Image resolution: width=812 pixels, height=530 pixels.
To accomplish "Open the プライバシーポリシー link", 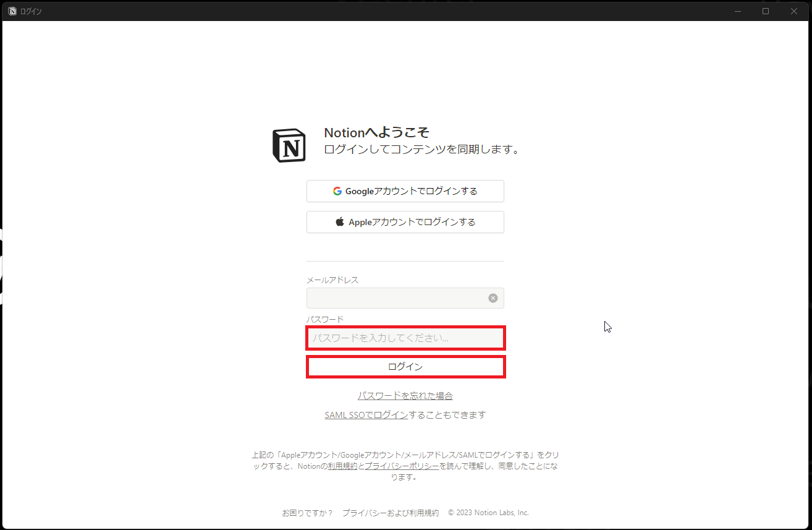I will 402,466.
